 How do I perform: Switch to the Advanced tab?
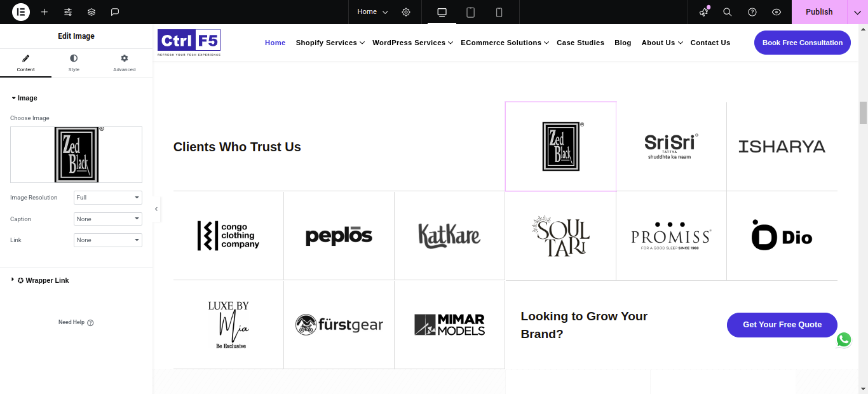tap(125, 63)
